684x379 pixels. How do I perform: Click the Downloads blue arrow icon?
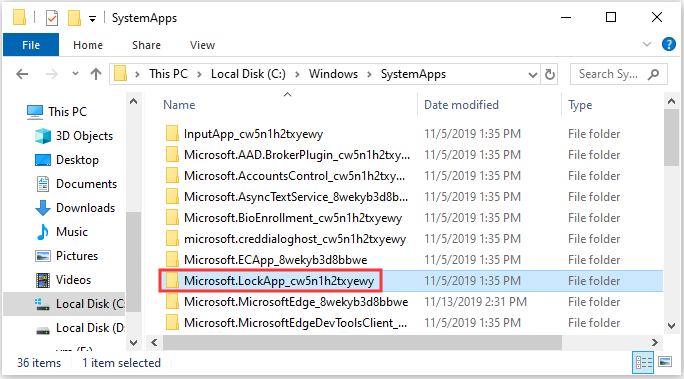(x=43, y=208)
